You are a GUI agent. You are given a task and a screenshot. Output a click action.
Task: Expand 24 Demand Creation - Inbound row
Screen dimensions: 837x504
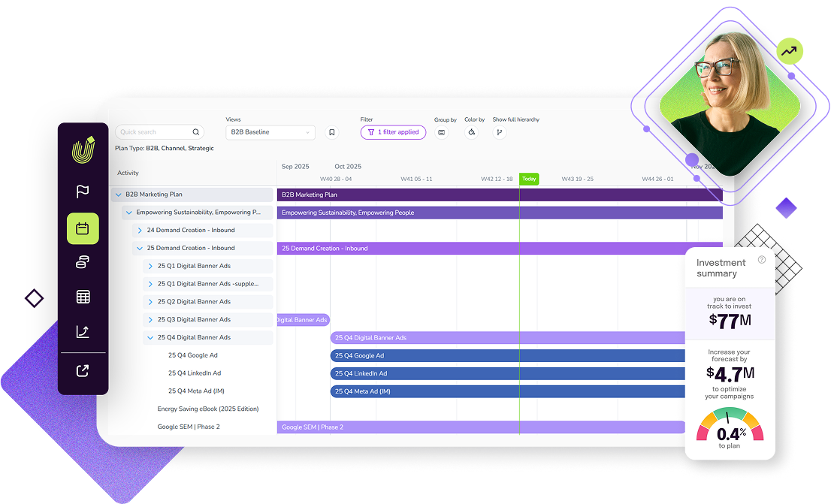point(140,231)
